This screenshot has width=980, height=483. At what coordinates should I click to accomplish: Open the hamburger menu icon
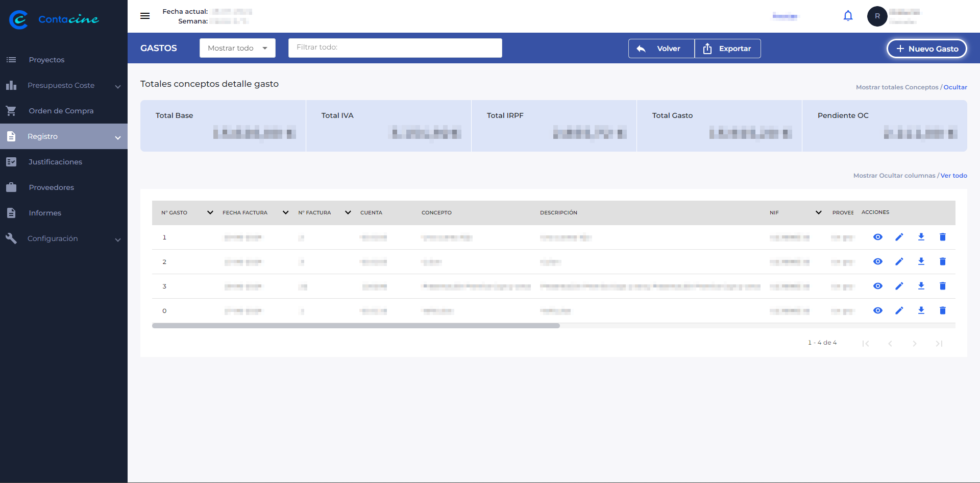145,16
